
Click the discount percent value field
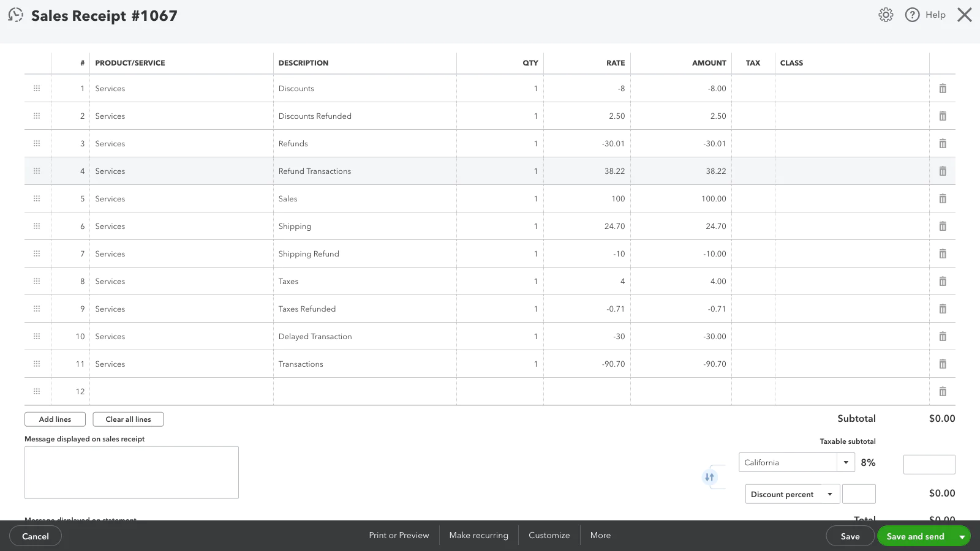pyautogui.click(x=859, y=494)
